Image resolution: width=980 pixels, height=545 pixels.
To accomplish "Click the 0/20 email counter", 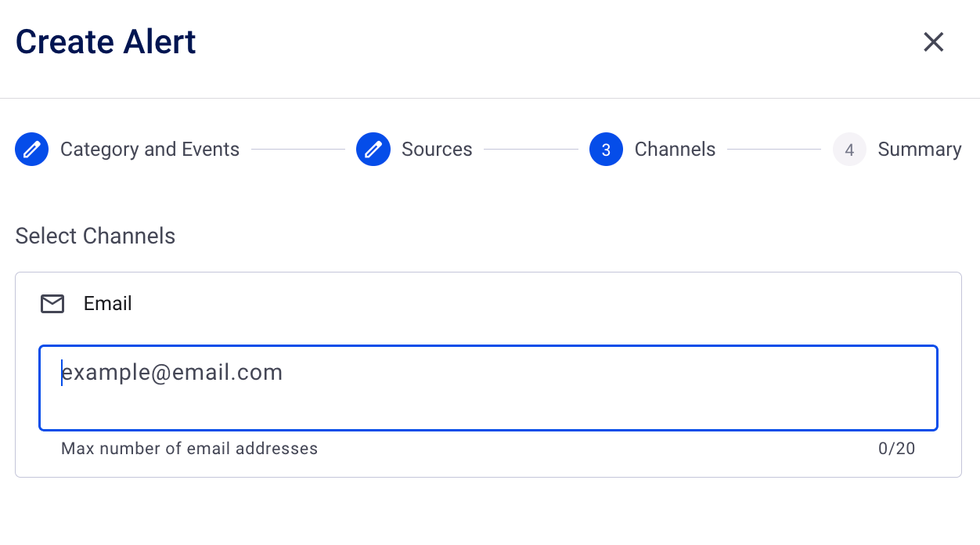I will coord(896,449).
